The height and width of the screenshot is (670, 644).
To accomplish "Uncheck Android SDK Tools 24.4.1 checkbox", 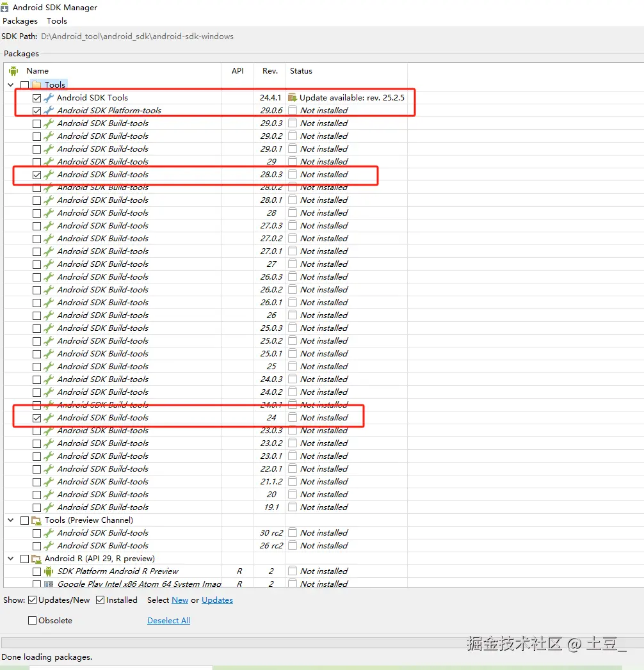I will click(36, 98).
